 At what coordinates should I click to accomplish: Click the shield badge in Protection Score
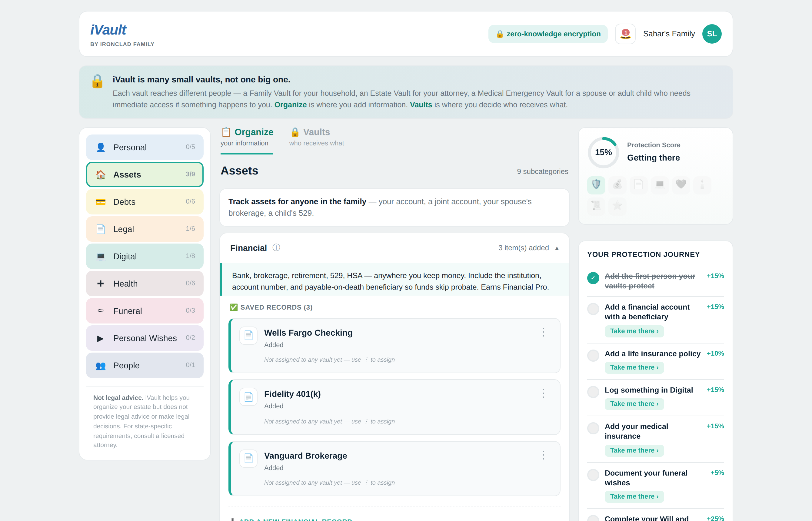coord(596,185)
